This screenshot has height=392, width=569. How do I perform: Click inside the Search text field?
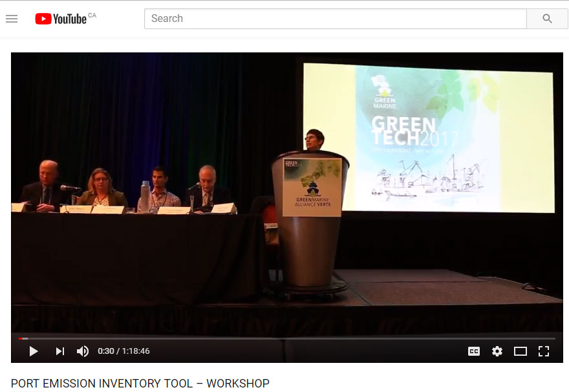pos(335,19)
